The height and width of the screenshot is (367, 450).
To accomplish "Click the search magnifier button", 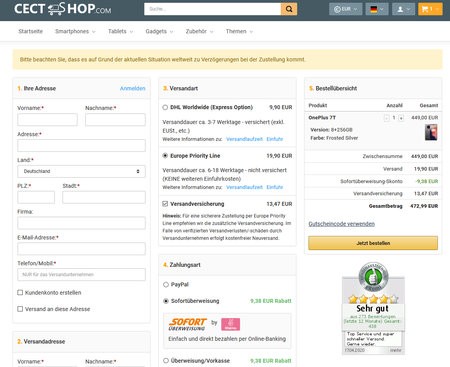I will pyautogui.click(x=289, y=9).
